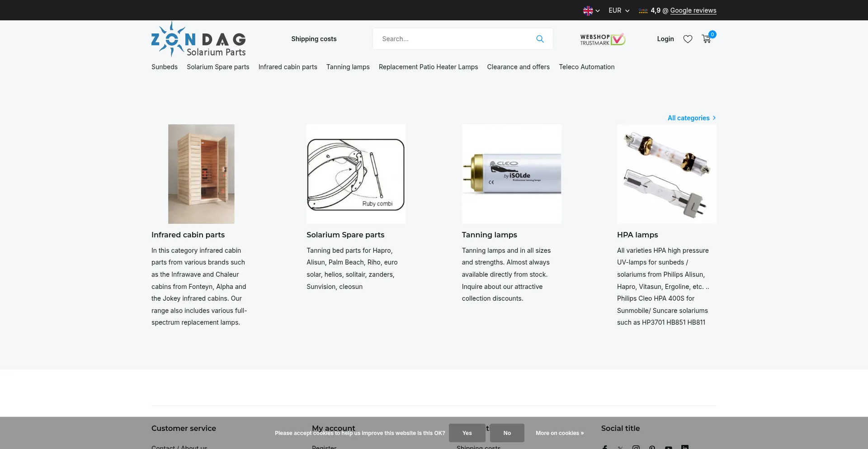Click the Webshop Trustmark badge
The width and height of the screenshot is (868, 449).
pos(603,39)
